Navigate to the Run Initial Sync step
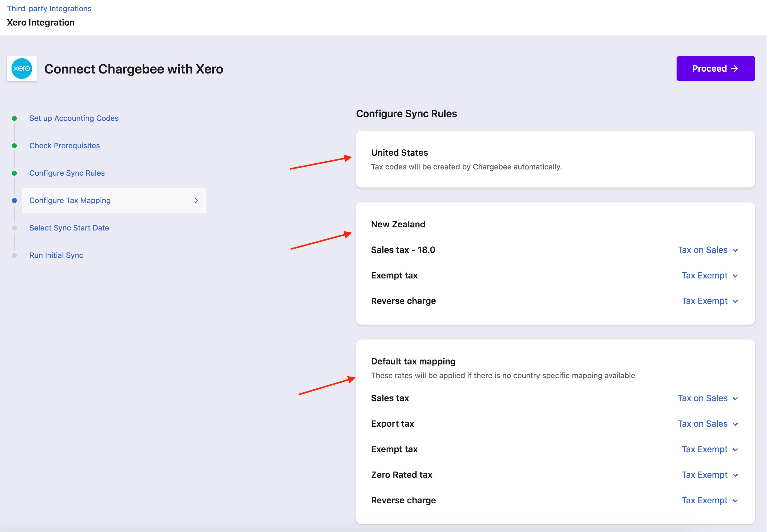The width and height of the screenshot is (767, 532). (x=56, y=255)
